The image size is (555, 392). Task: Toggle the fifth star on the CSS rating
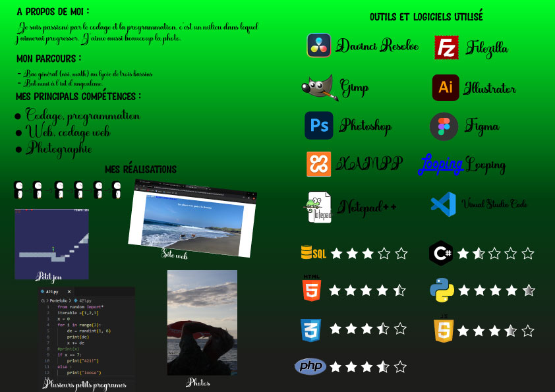point(401,328)
